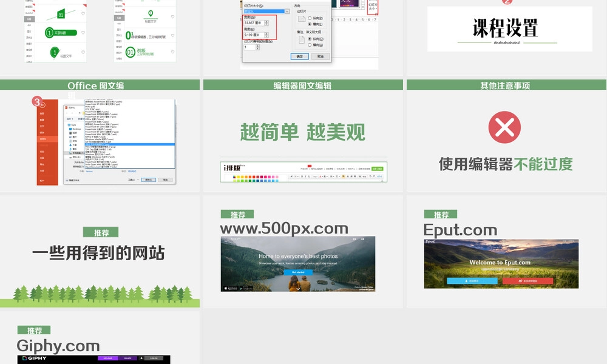The width and height of the screenshot is (607, 364).
Task: Open the slide size dropdown in dialog
Action: click(x=287, y=12)
